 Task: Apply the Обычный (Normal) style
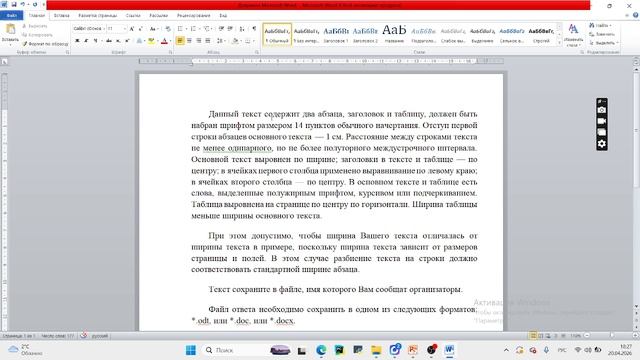(277, 34)
